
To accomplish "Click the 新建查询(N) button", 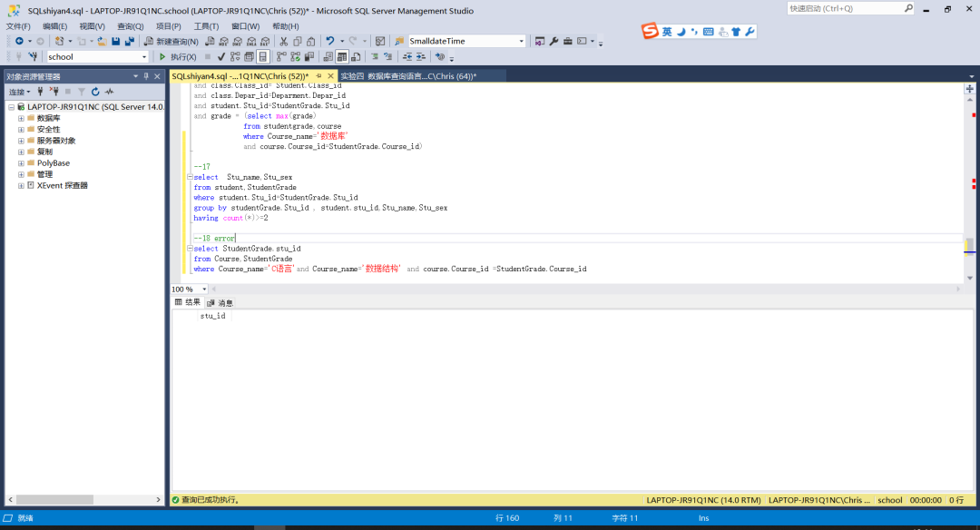I will (171, 41).
